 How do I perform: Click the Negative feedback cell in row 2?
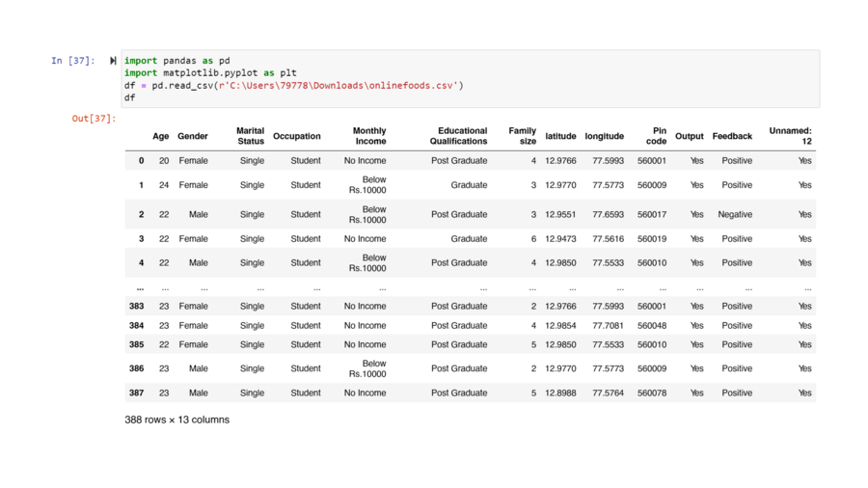pos(735,215)
